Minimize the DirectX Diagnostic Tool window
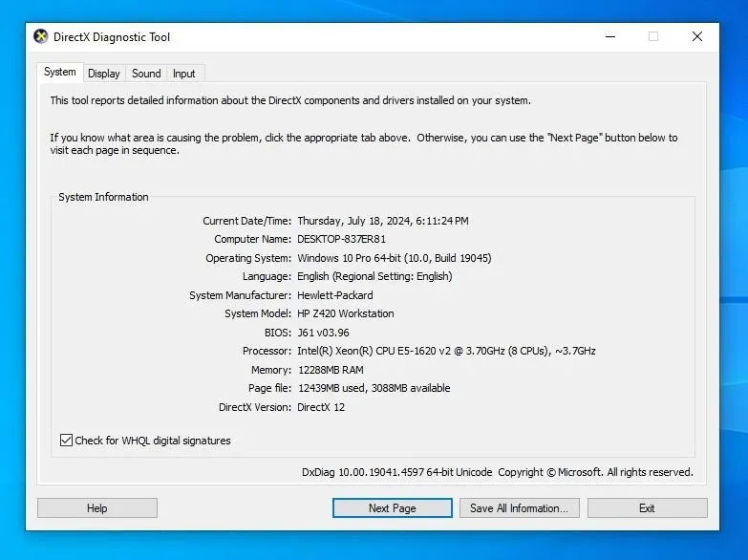The height and width of the screenshot is (560, 748). [x=610, y=36]
